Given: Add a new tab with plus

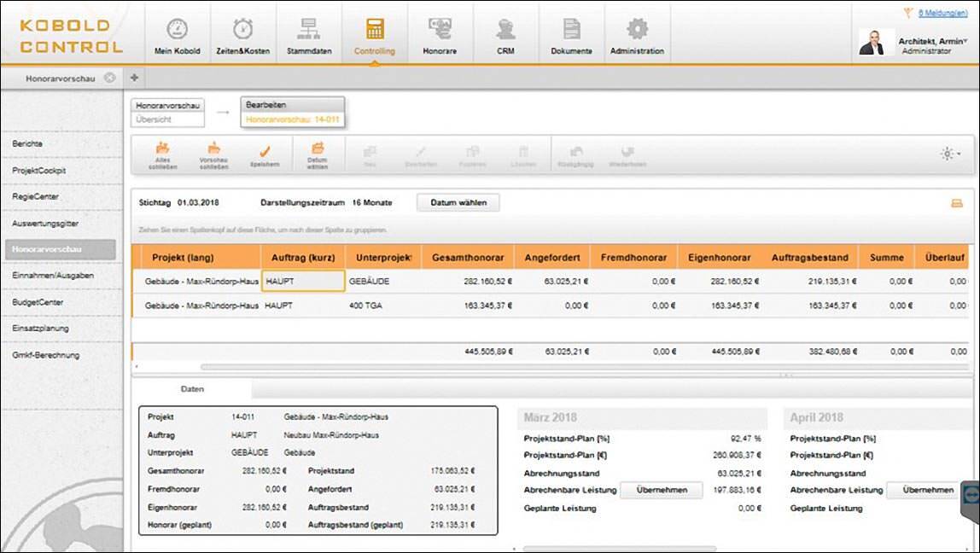Looking at the screenshot, I should tap(134, 79).
